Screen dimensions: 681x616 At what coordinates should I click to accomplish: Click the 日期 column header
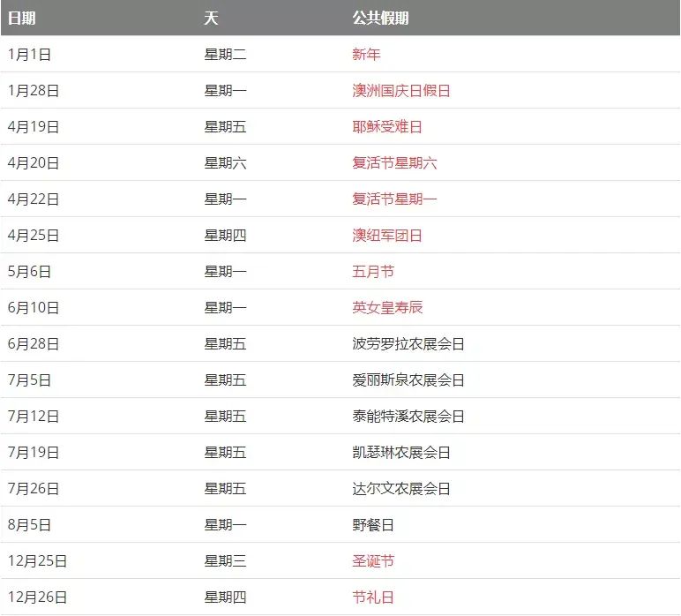[22, 18]
